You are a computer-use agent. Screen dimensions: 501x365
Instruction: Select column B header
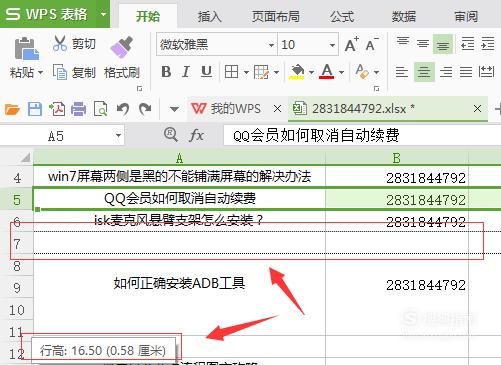click(x=397, y=158)
